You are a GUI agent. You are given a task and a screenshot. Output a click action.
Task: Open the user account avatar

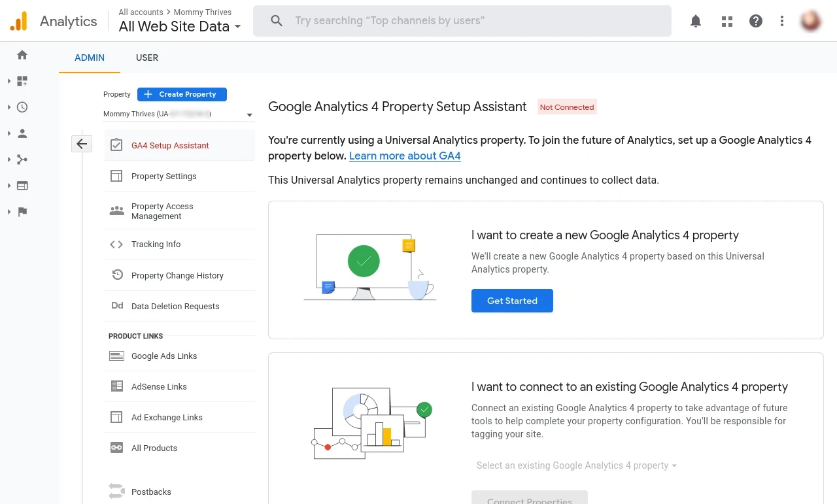coord(811,21)
